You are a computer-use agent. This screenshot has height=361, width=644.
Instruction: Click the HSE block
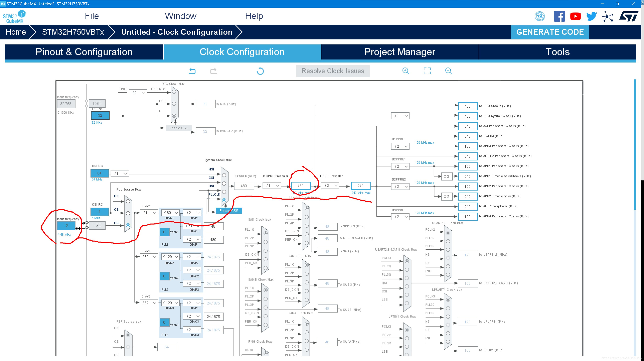click(x=97, y=225)
